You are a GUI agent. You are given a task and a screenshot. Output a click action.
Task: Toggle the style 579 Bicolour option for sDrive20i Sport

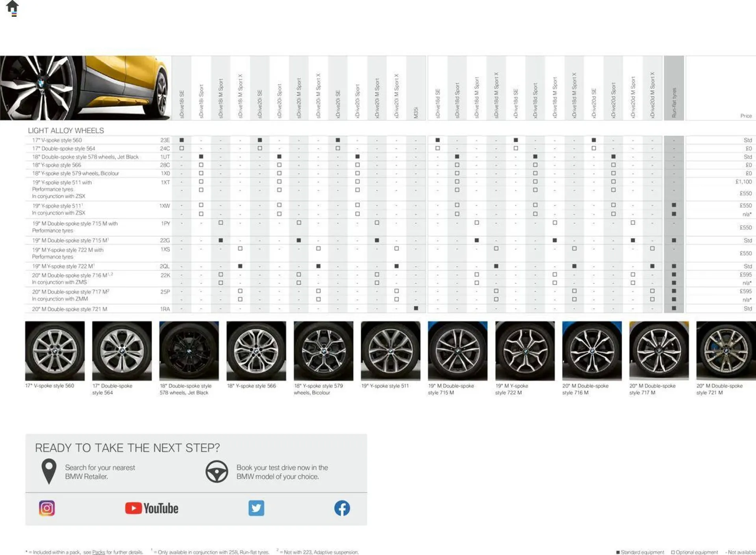click(x=279, y=173)
